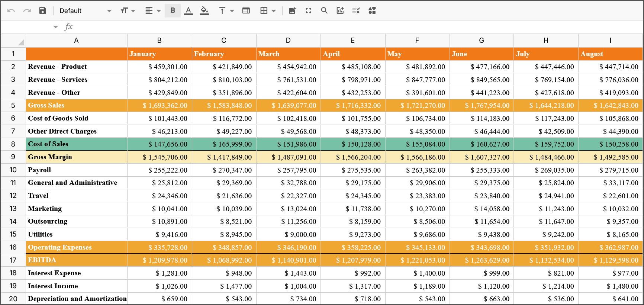Image resolution: width=644 pixels, height=305 pixels.
Task: Click March Utilities value $ 9,000.00
Action: 289,234
